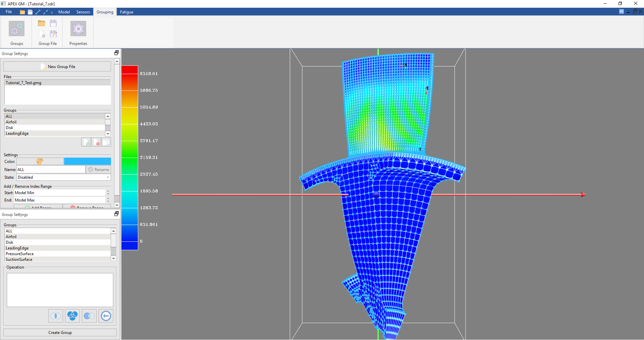Click the quick access save icon
This screenshot has height=340, width=644.
(30, 12)
